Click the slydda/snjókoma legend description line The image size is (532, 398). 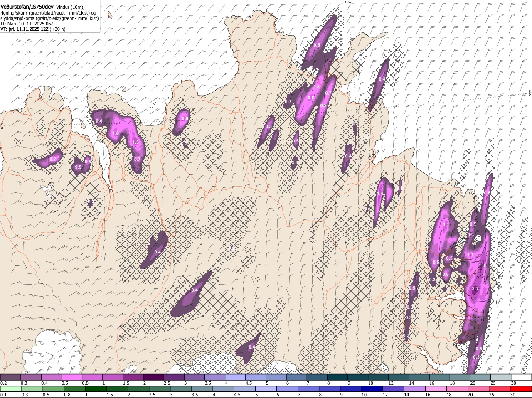tap(49, 18)
